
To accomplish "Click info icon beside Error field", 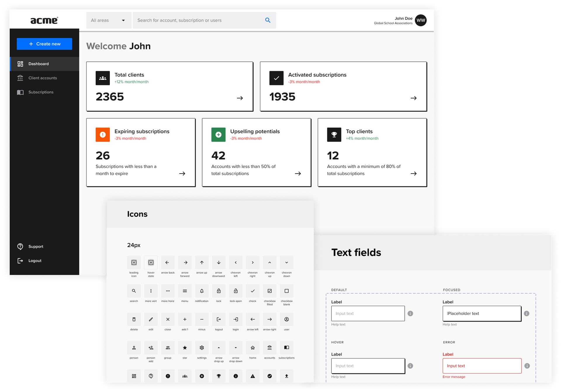I will [527, 366].
